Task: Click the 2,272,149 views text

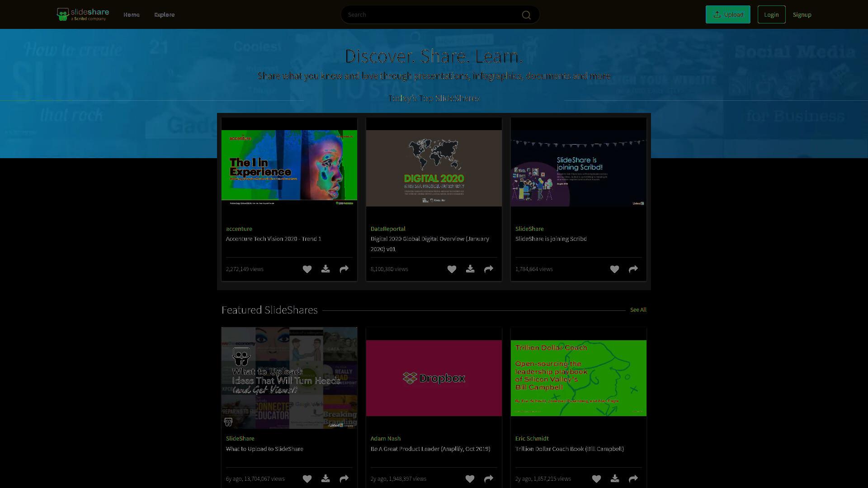Action: coord(245,269)
